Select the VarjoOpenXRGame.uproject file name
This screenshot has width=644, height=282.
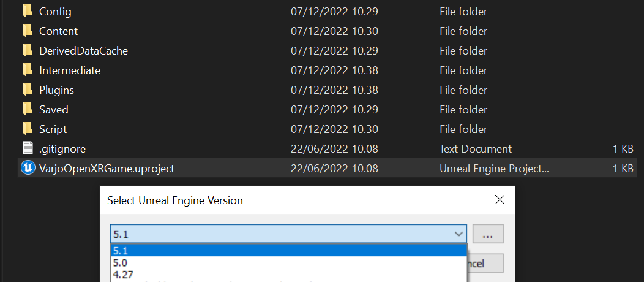[x=107, y=169]
